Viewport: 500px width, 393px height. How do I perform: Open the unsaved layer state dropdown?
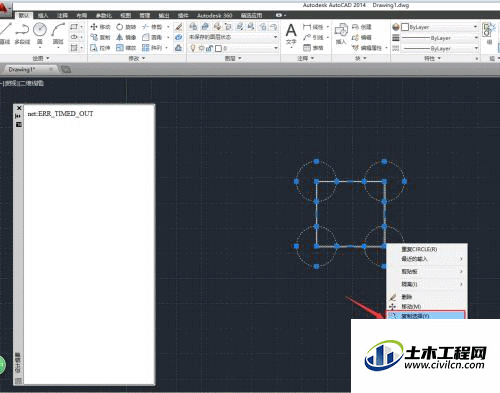point(233,37)
